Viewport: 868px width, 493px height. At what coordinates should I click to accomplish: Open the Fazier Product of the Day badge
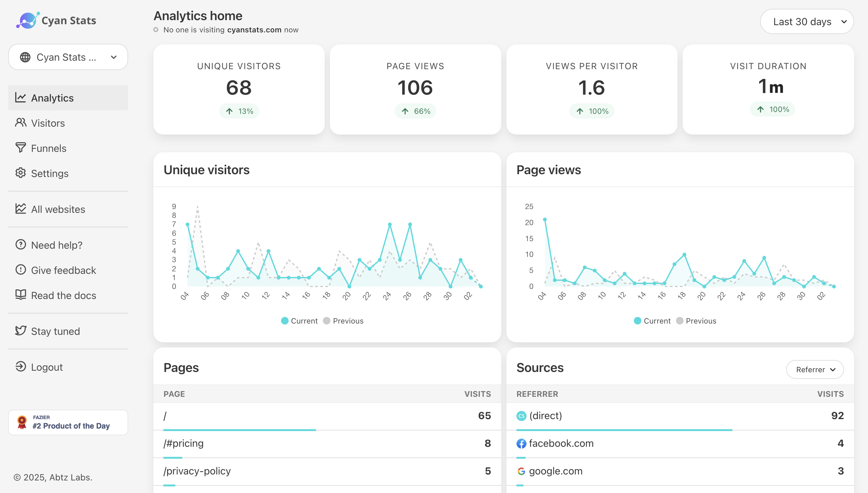pyautogui.click(x=68, y=422)
